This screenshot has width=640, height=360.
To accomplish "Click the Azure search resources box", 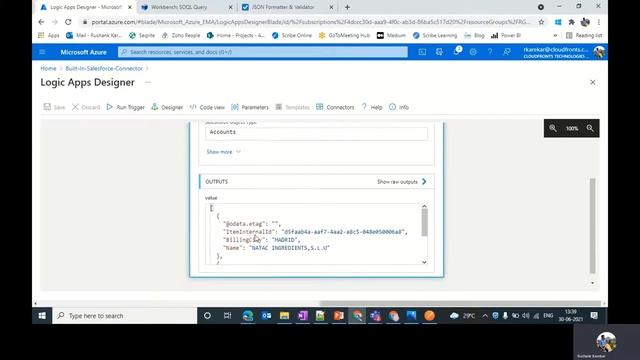I will click(x=263, y=52).
